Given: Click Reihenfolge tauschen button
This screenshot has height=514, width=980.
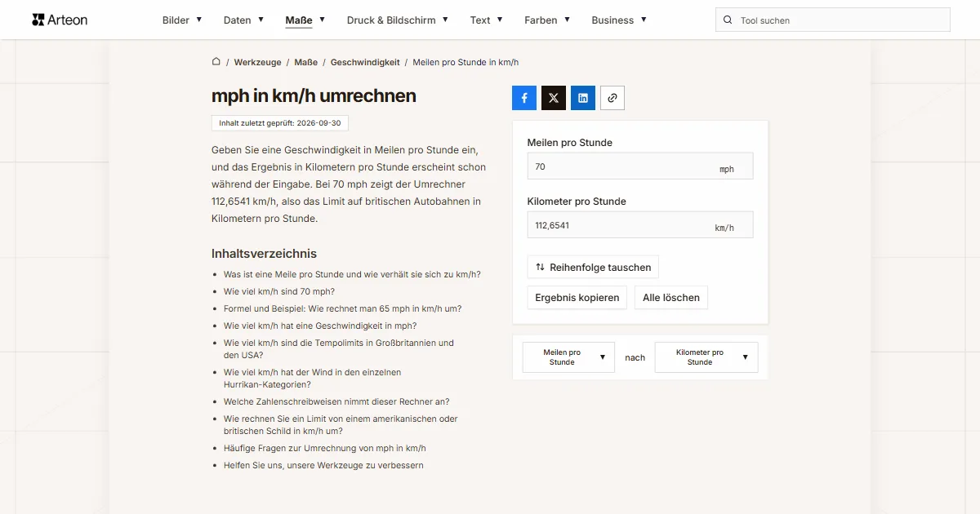Looking at the screenshot, I should point(593,267).
